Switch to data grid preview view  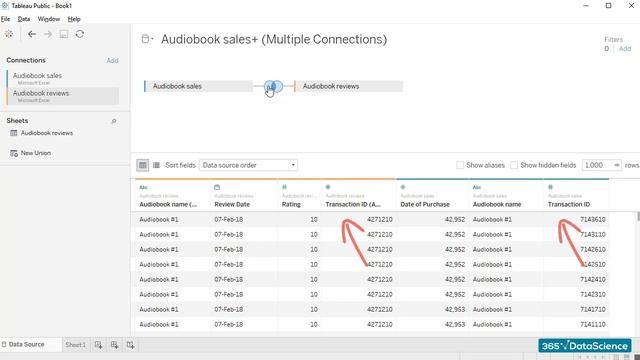(x=142, y=165)
